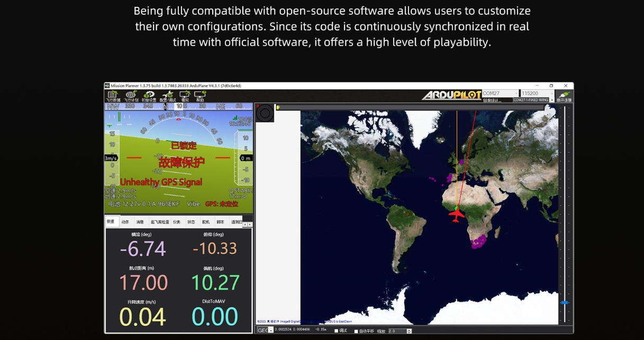Click the 俯仰 pitch value -10.33

point(214,249)
